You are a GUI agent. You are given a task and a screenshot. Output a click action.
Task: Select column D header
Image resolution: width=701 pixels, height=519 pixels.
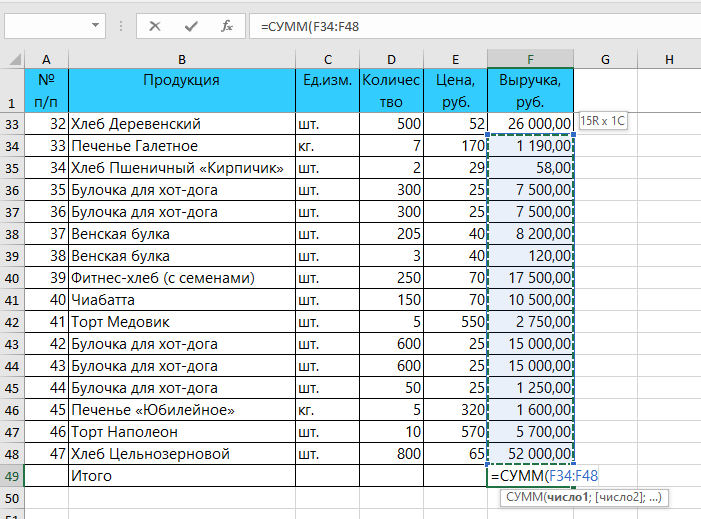tap(391, 59)
